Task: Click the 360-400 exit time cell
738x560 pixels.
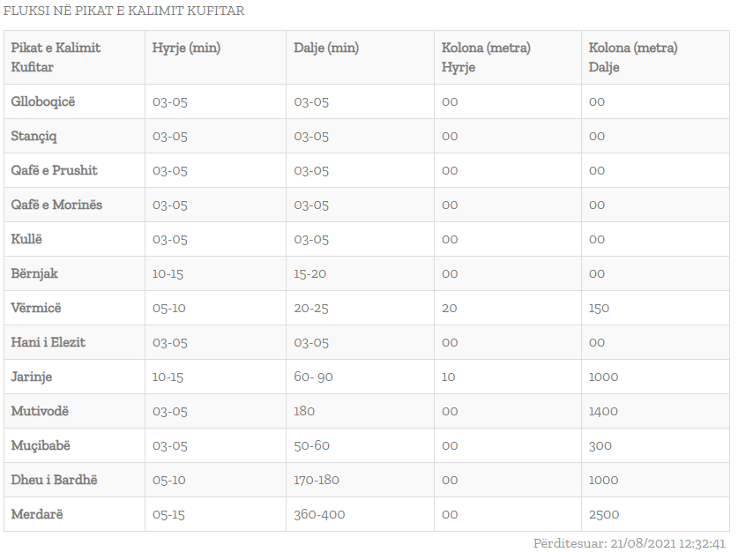Action: (x=319, y=514)
